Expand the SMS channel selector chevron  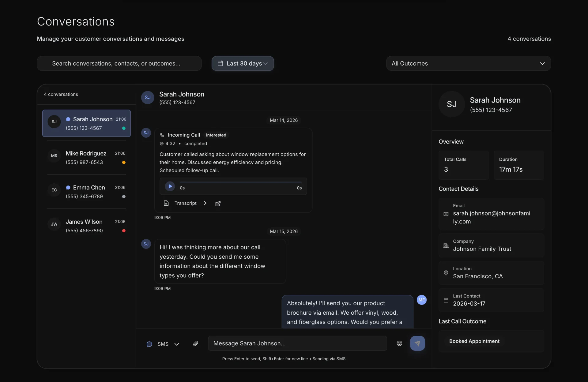pyautogui.click(x=177, y=344)
